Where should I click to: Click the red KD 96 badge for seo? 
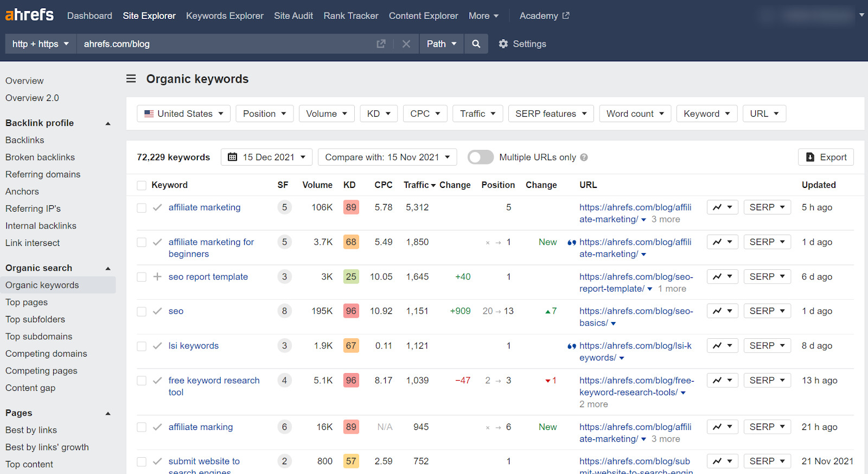click(351, 311)
